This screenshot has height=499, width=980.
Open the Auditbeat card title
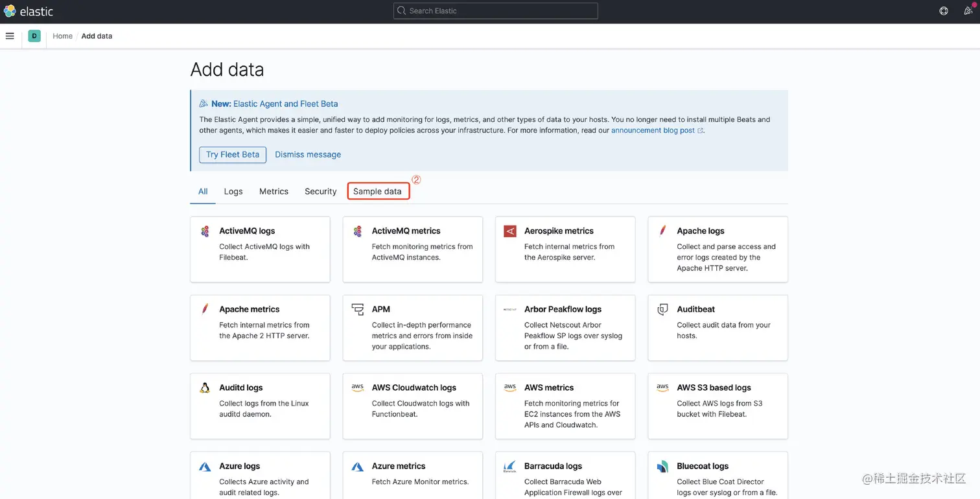(x=696, y=309)
